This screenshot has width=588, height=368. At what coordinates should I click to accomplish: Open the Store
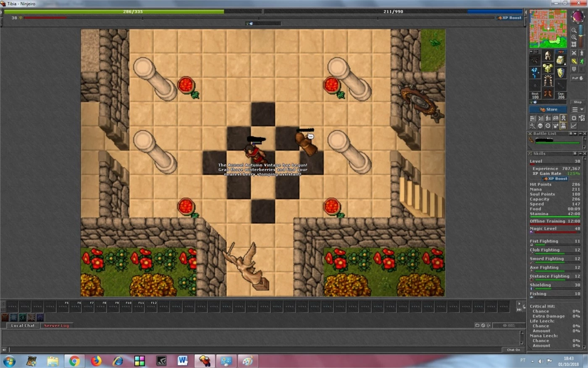tap(548, 109)
